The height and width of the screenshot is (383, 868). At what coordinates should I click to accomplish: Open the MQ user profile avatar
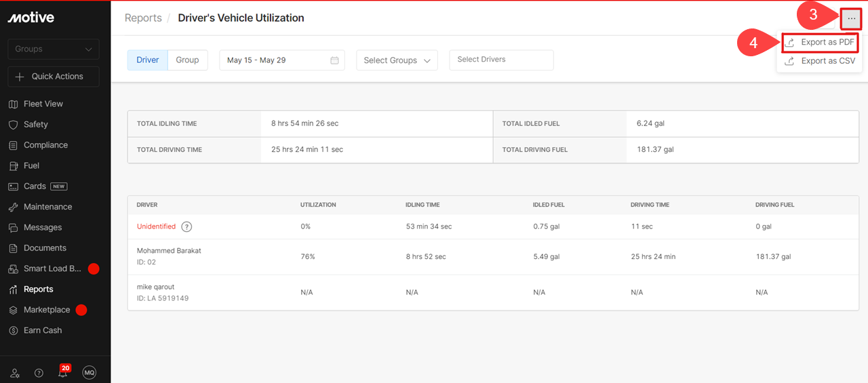[90, 372]
